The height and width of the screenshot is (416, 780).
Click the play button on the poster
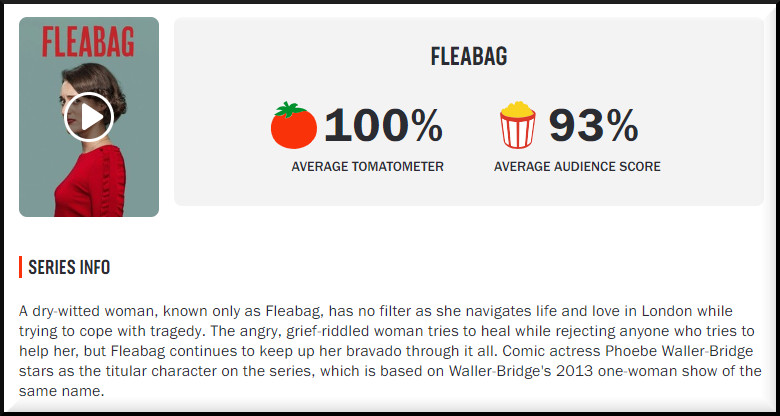88,117
